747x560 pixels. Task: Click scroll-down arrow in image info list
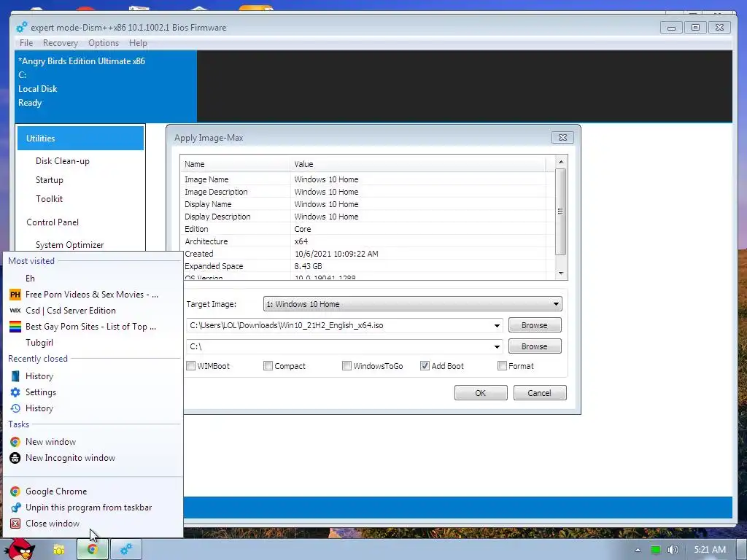point(561,273)
